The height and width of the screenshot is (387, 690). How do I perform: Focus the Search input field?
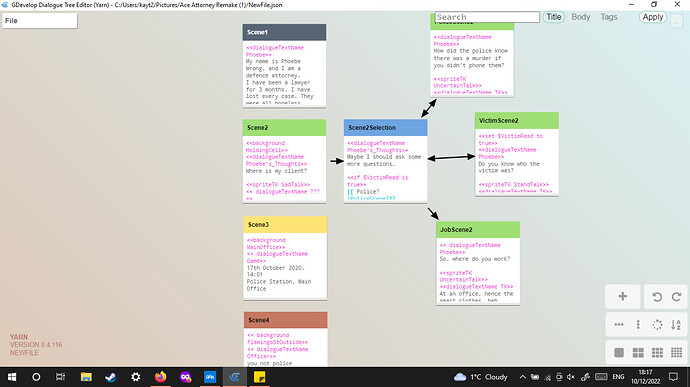[x=487, y=17]
